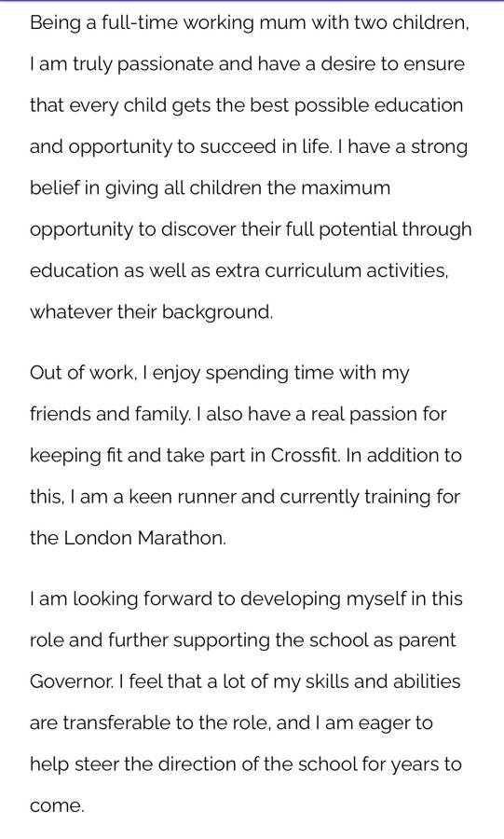The image size is (504, 839).
Task: Click the phrase 'skills and abilities'
Action: click(x=383, y=681)
